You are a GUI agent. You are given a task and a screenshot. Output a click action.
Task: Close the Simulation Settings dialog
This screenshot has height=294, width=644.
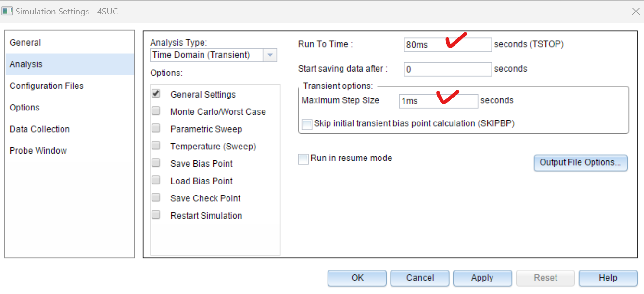635,12
